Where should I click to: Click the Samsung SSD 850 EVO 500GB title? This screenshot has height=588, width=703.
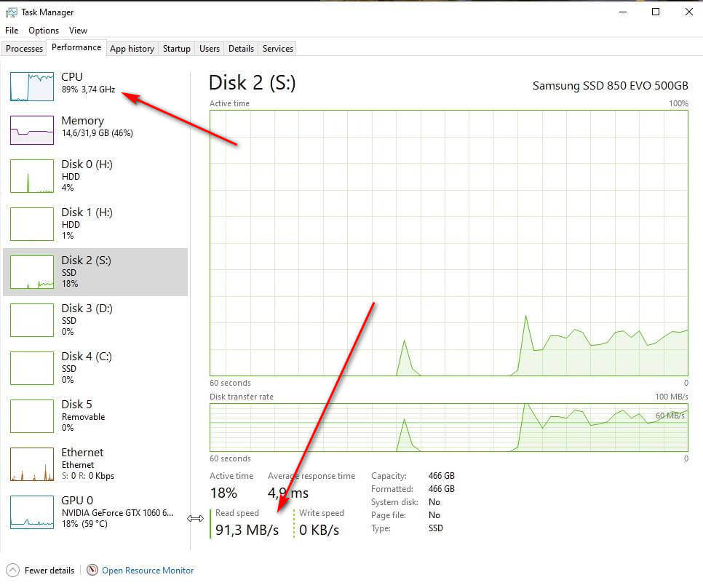[610, 86]
